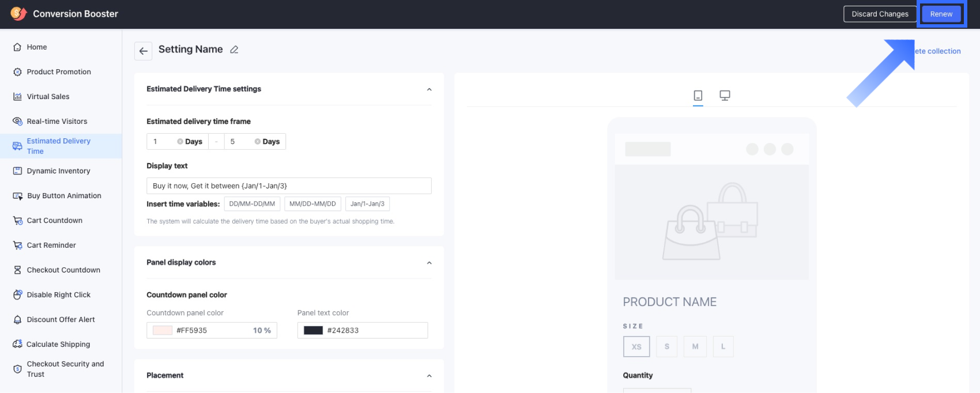Select size M in the preview
This screenshot has height=393, width=980.
(x=695, y=346)
